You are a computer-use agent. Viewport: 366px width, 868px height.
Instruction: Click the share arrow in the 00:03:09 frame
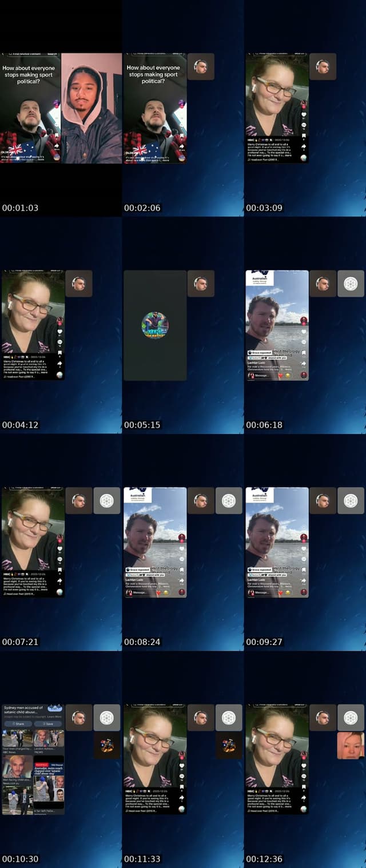(304, 147)
